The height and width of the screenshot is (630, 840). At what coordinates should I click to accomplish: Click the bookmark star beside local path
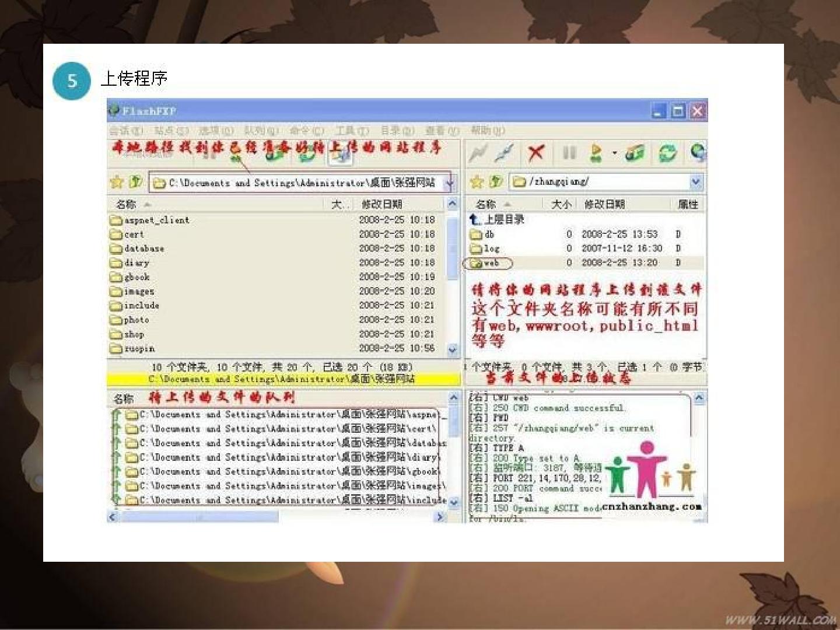117,183
